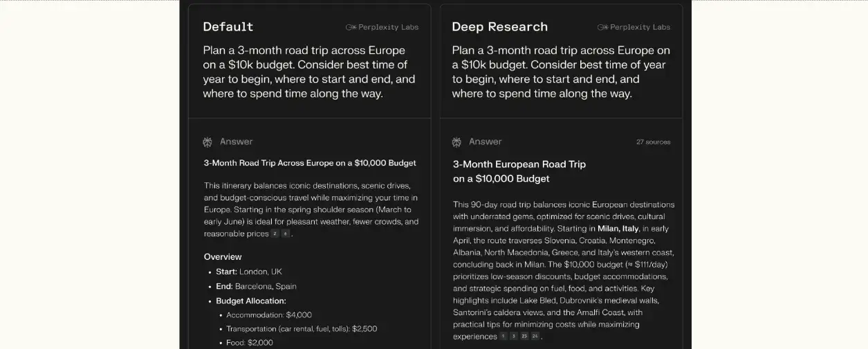The image size is (868, 349).
Task: Click the Answer icon in the Deep Research card
Action: pyautogui.click(x=456, y=142)
